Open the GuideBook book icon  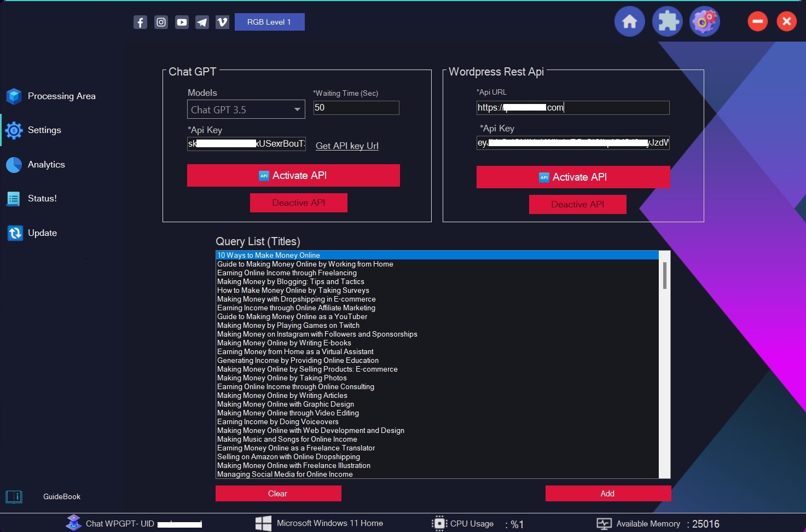pos(14,496)
